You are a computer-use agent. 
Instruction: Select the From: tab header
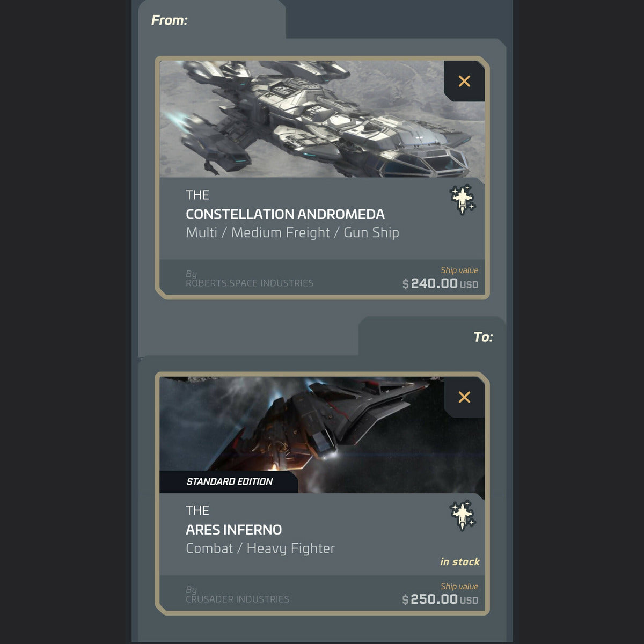170,20
